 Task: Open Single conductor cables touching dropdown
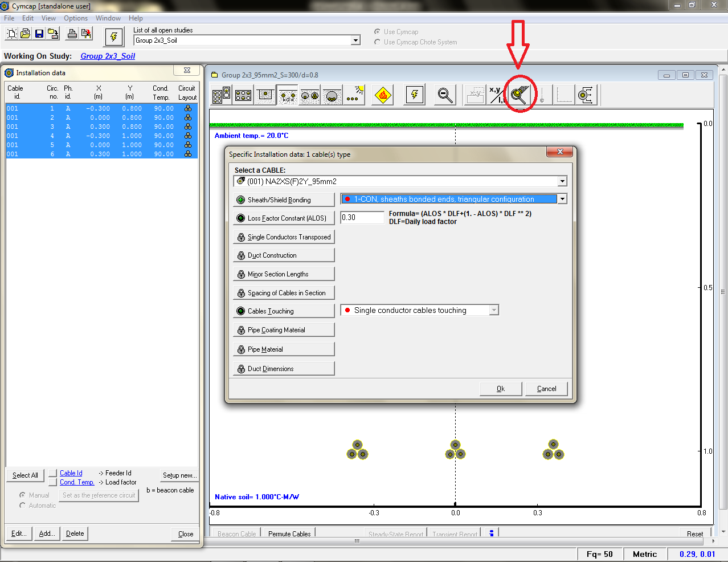pos(494,310)
